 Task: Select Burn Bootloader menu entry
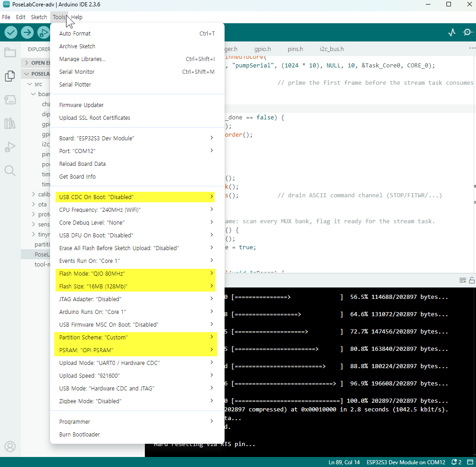pos(137,434)
